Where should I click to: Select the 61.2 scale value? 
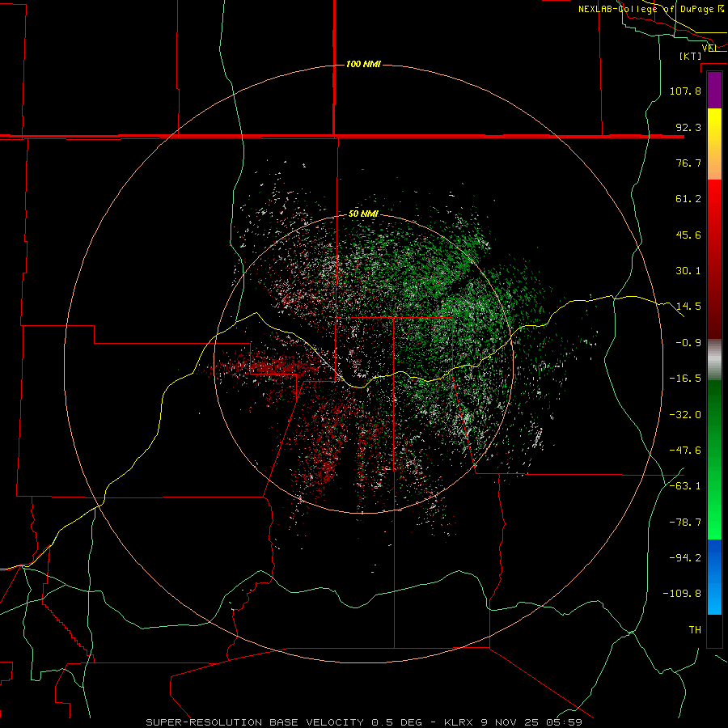pos(688,199)
